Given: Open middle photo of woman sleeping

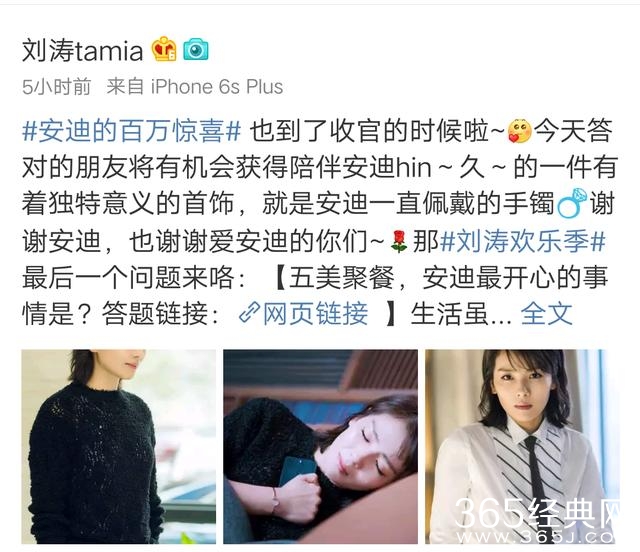Looking at the screenshot, I should point(320,446).
